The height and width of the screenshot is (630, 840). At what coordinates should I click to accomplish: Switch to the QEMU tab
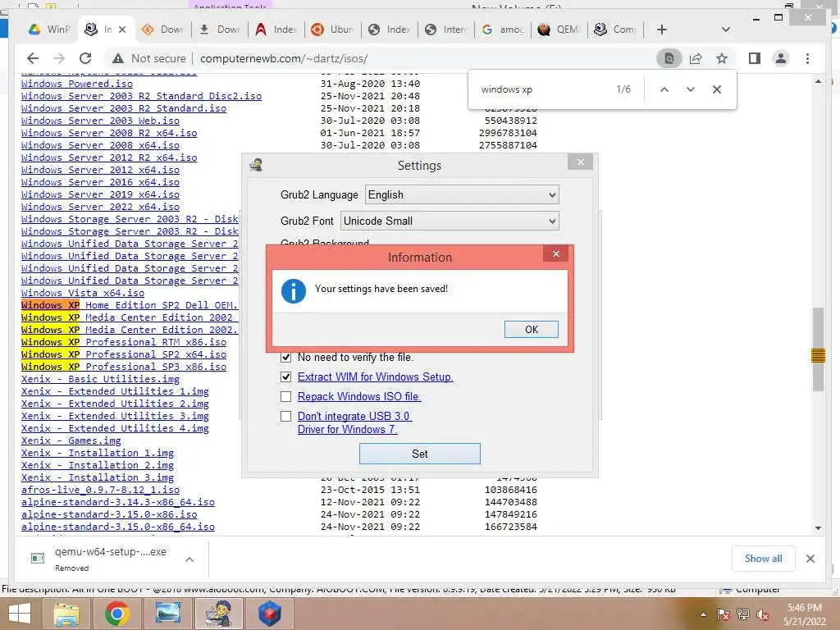pyautogui.click(x=559, y=30)
